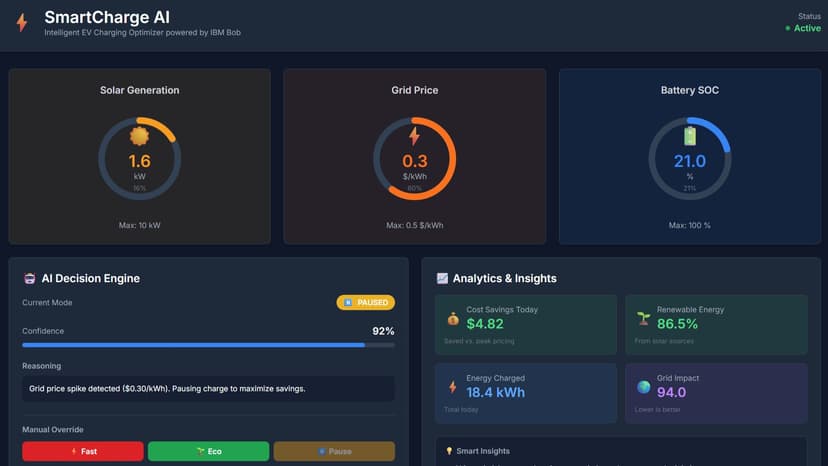Click the Max: 10 kW label
Image resolution: width=828 pixels, height=466 pixels.
[139, 225]
